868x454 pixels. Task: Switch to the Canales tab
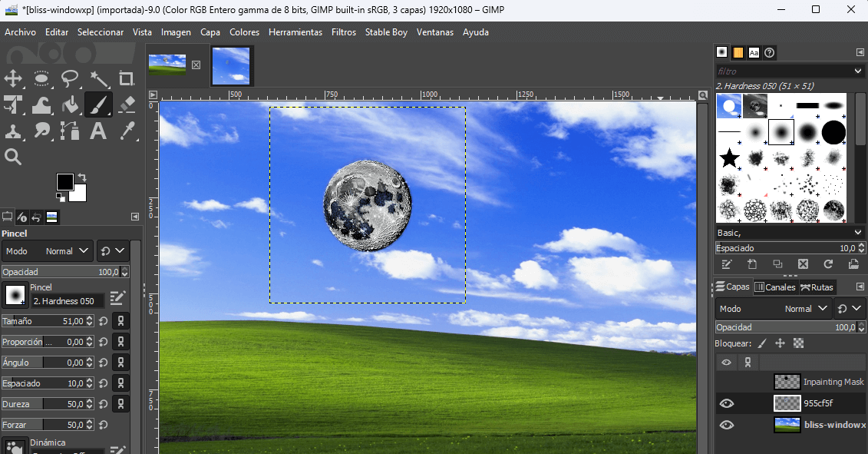point(775,287)
